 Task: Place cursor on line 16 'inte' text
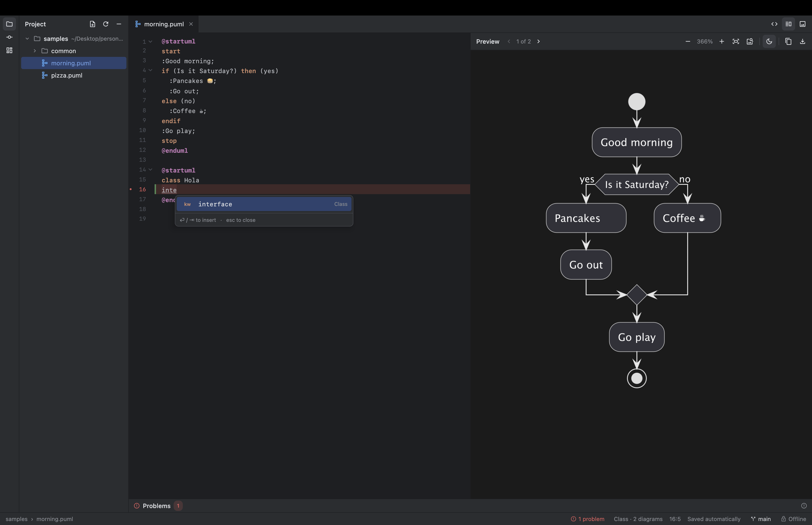coord(169,190)
